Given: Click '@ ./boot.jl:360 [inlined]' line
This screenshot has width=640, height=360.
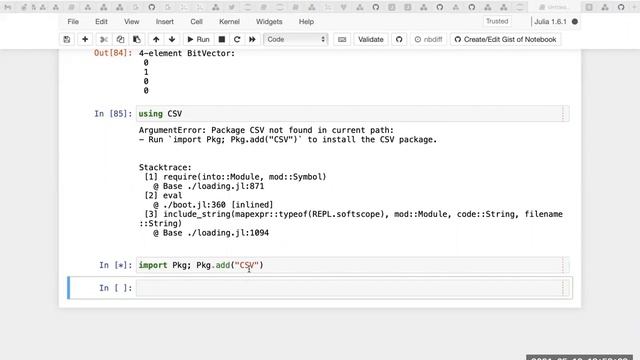Looking at the screenshot, I should click(x=213, y=205).
